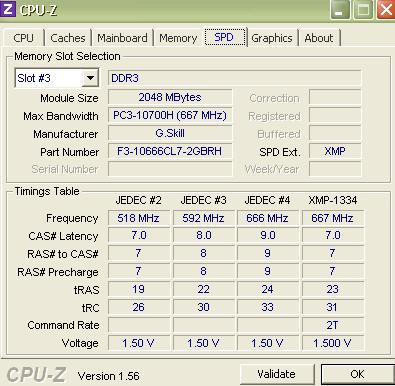This screenshot has height=386, width=395.
Task: Click tRC value 30
Action: [203, 307]
